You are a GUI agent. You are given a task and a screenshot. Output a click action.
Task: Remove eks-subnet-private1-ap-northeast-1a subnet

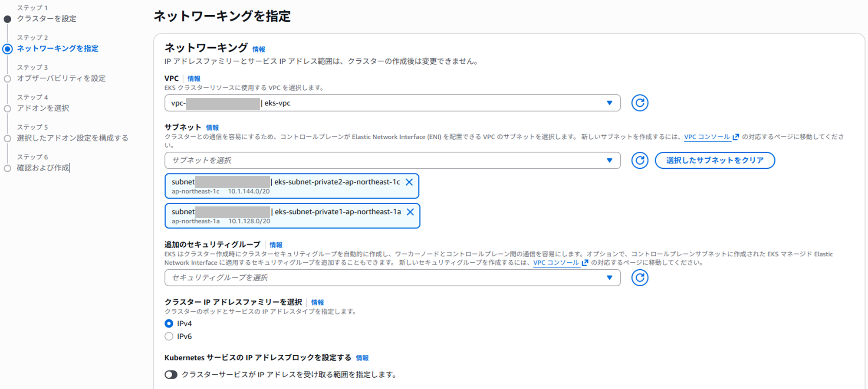pos(410,212)
